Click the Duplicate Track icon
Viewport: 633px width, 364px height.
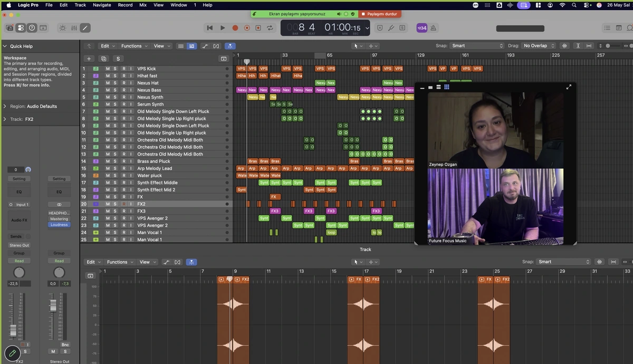tap(103, 59)
